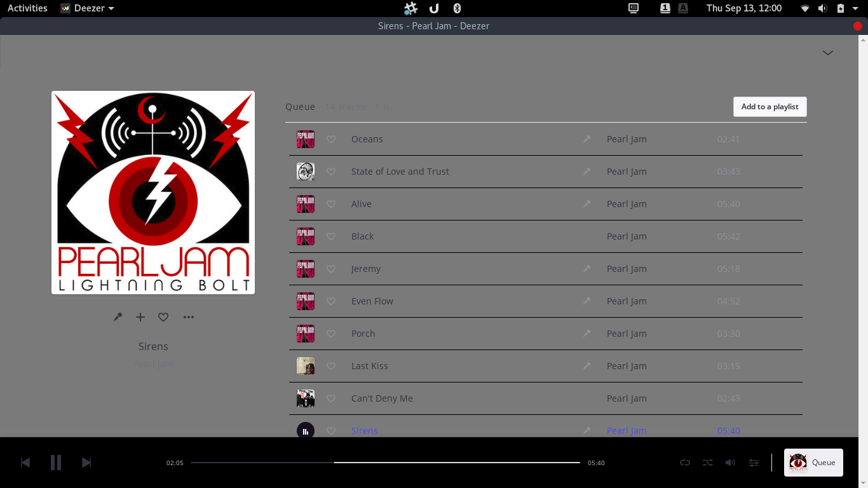Click the volume speaker icon in player
This screenshot has width=868, height=488.
pyautogui.click(x=731, y=463)
